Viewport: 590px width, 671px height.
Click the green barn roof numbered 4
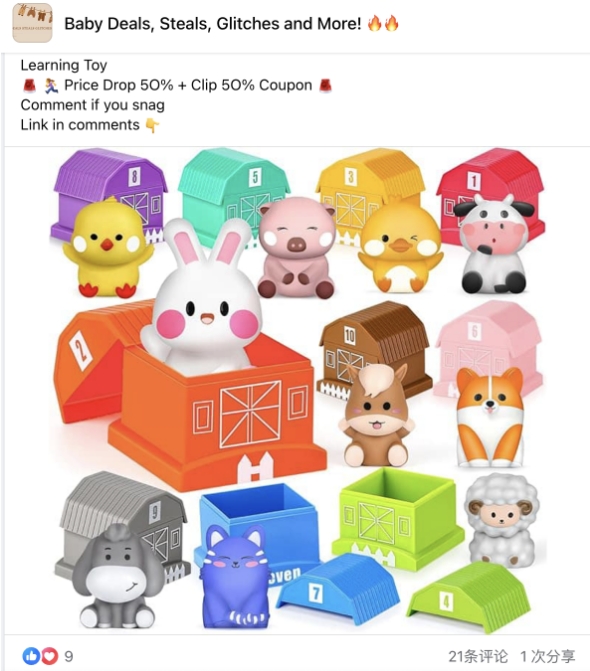[468, 597]
